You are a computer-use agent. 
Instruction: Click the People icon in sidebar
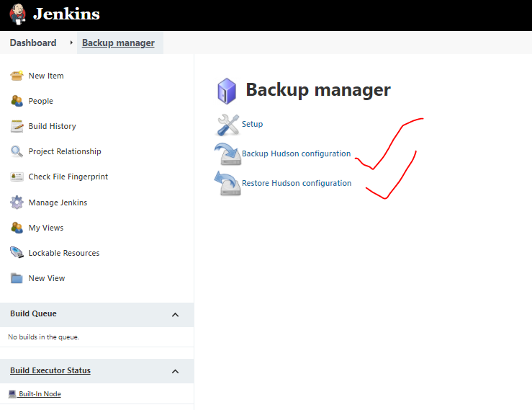point(17,101)
